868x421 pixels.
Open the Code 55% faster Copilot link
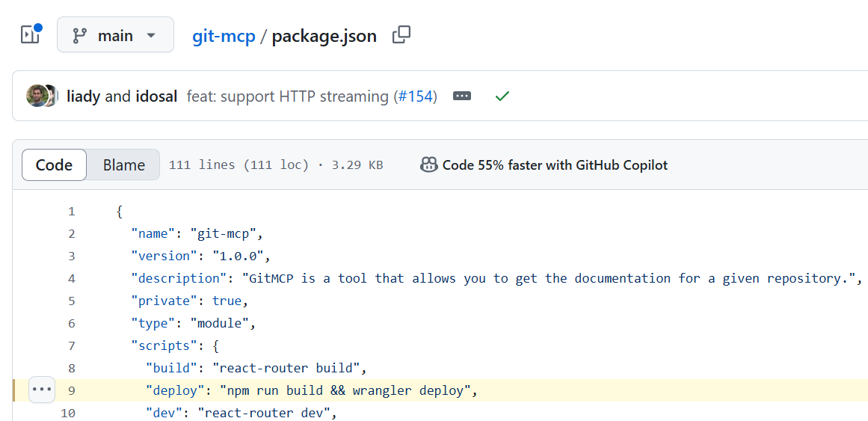click(x=555, y=165)
